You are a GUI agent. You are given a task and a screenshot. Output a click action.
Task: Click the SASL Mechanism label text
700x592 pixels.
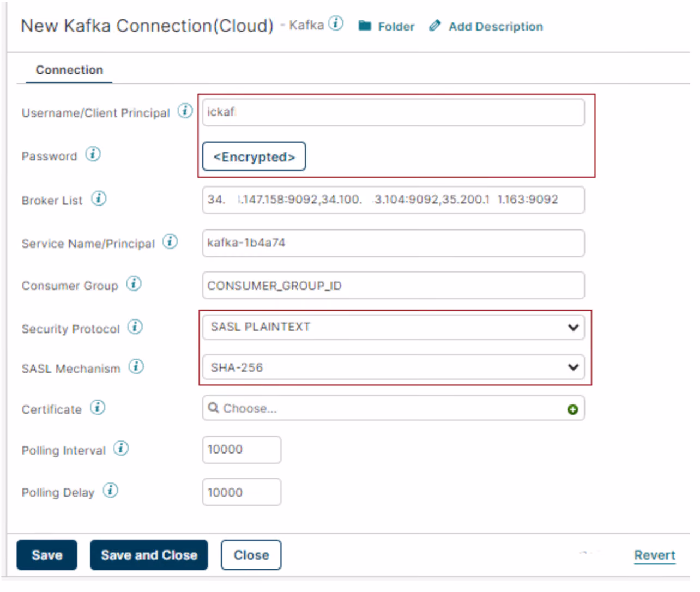coord(71,369)
